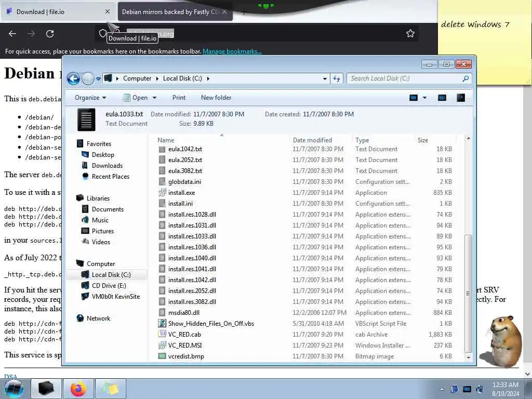This screenshot has width=532, height=399.
Task: Select the VC_RED.cab archive icon
Action: 162,334
